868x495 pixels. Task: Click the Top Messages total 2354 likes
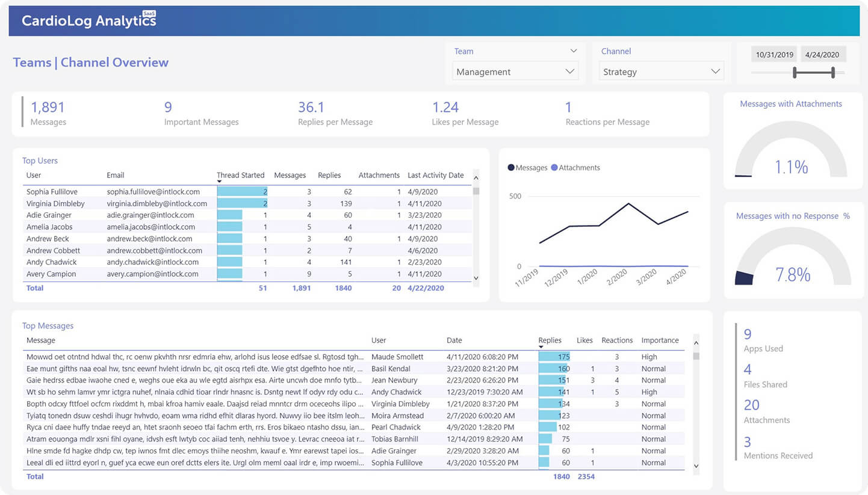click(x=586, y=476)
